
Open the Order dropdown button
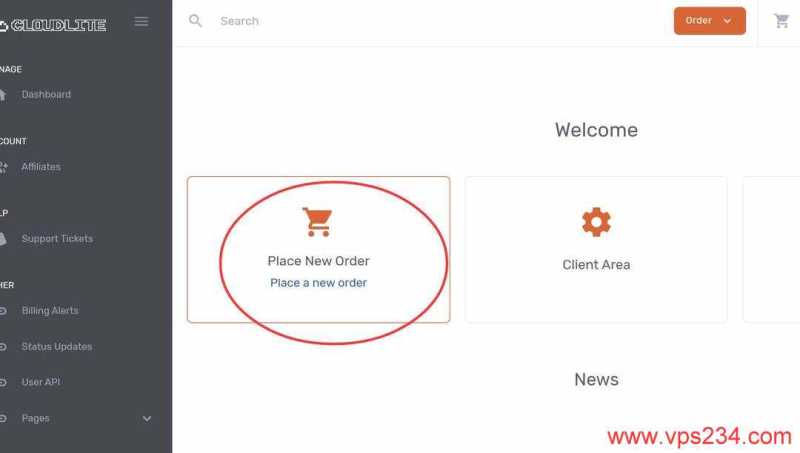point(709,21)
